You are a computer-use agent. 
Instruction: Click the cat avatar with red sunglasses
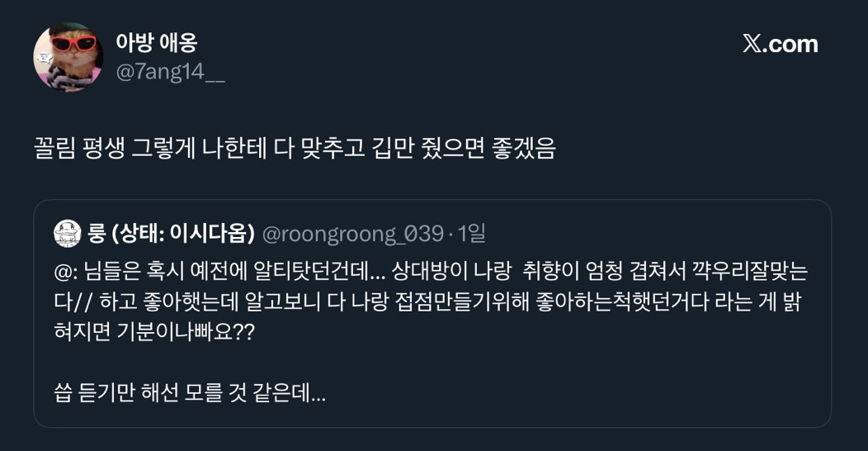[x=68, y=57]
